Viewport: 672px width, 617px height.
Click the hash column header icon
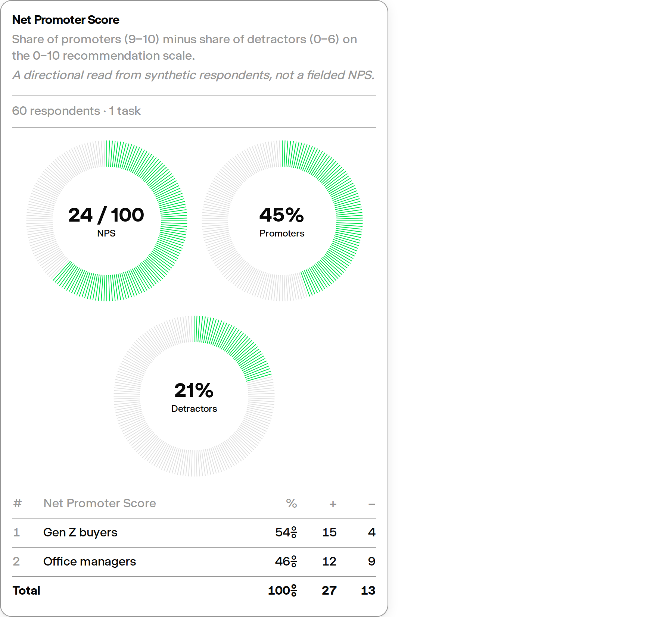tap(17, 503)
